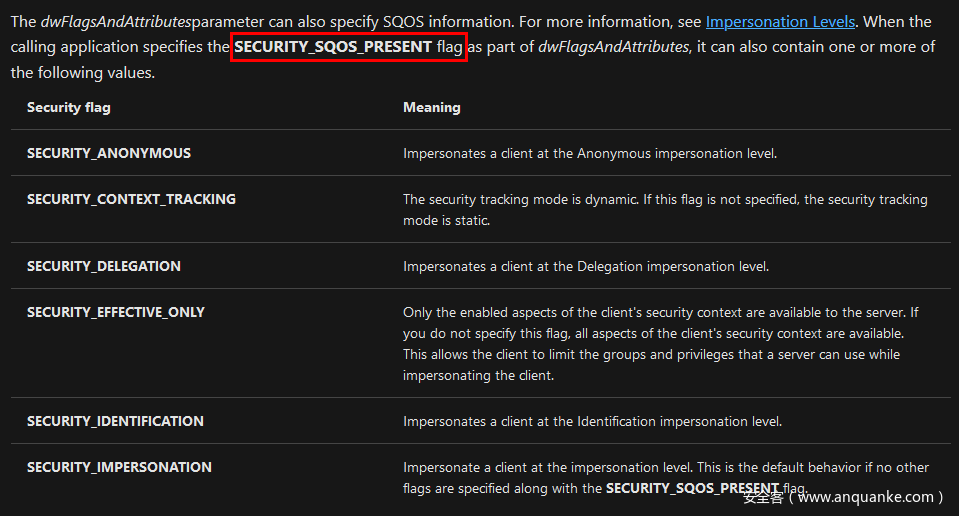Click the Identification impersonation level description
Viewport: 959px width, 516px height.
[x=592, y=421]
